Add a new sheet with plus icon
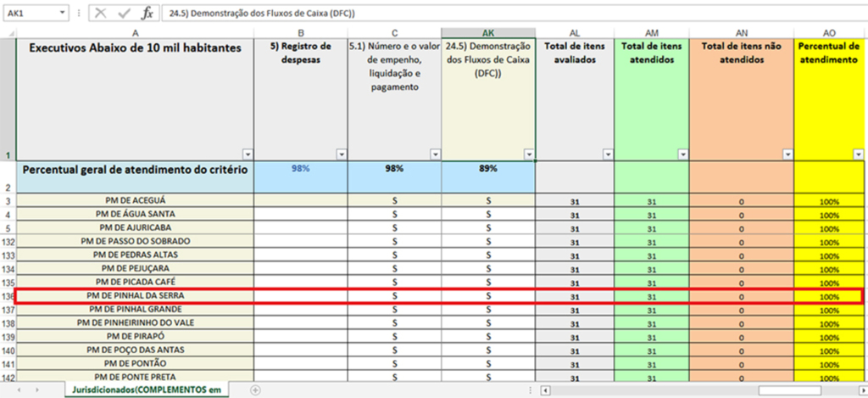This screenshot has width=868, height=398. coord(254,390)
